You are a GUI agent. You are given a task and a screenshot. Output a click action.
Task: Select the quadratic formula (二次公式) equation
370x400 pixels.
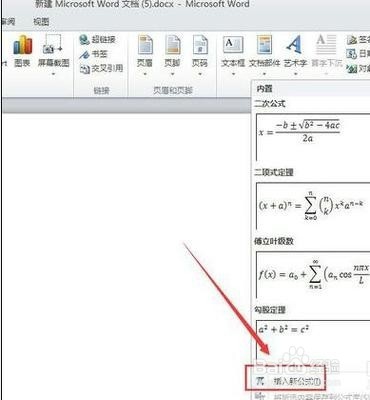313,137
